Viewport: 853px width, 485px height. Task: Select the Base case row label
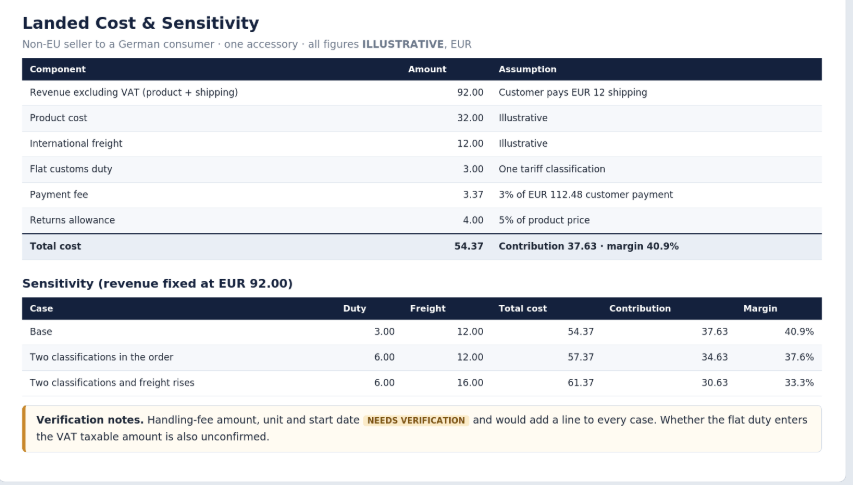(41, 332)
